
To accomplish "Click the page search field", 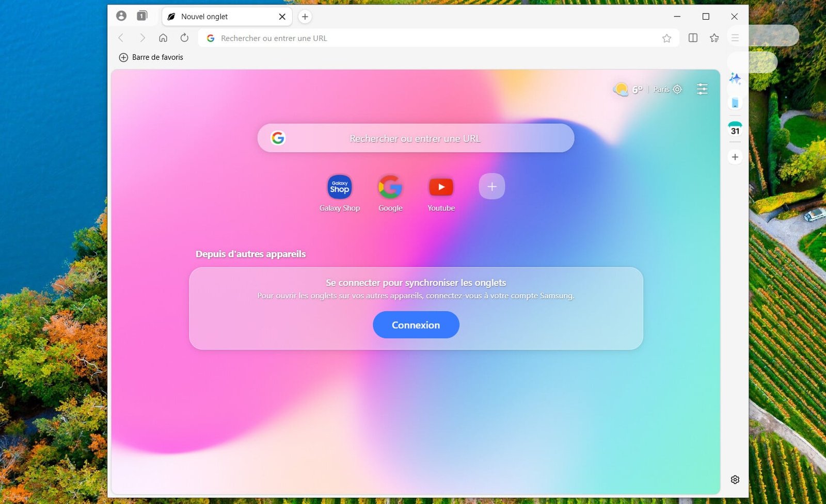I will pyautogui.click(x=415, y=138).
